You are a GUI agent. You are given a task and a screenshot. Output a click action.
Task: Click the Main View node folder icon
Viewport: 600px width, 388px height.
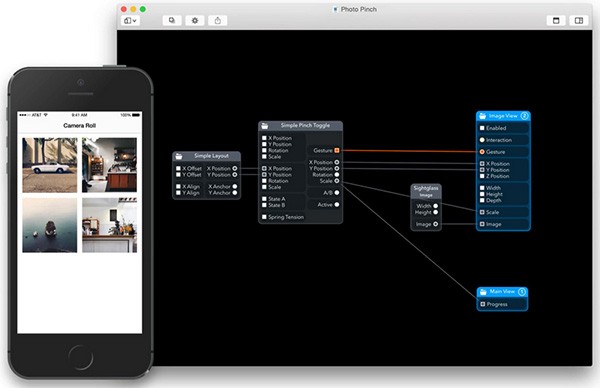(483, 292)
